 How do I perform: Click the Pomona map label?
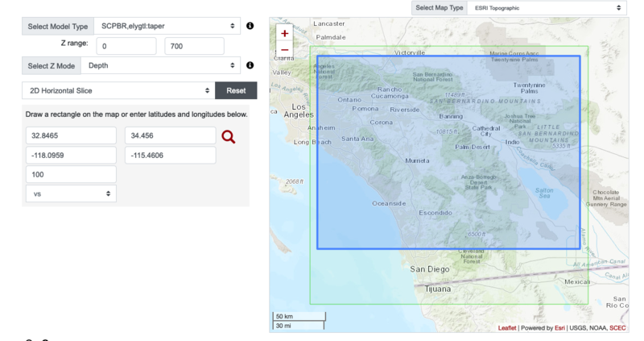365,109
